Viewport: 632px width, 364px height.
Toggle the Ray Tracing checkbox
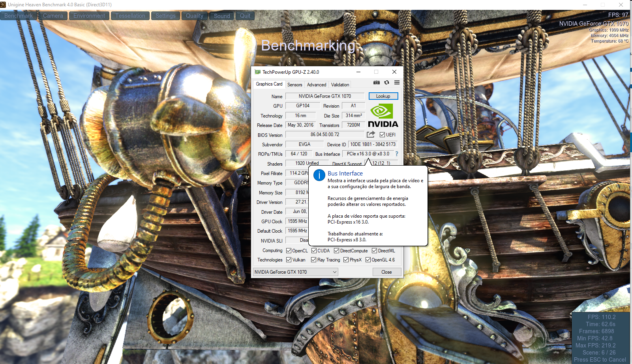[x=314, y=260]
